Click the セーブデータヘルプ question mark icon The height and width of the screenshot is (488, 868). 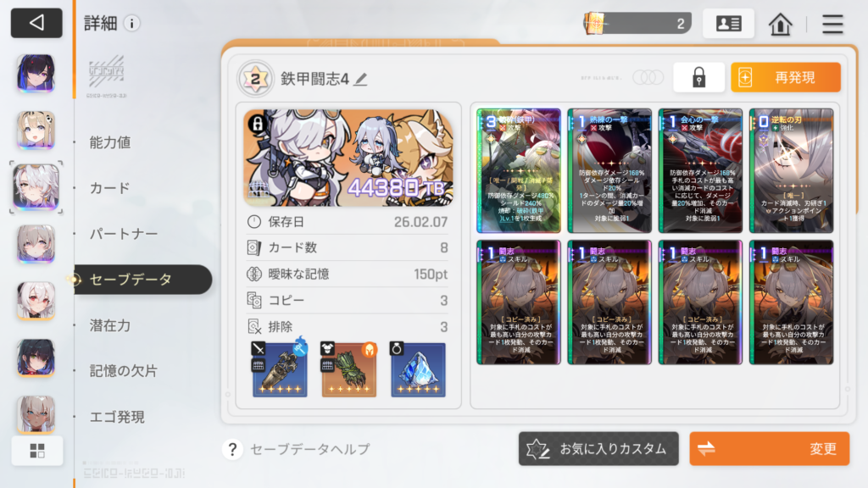(232, 449)
